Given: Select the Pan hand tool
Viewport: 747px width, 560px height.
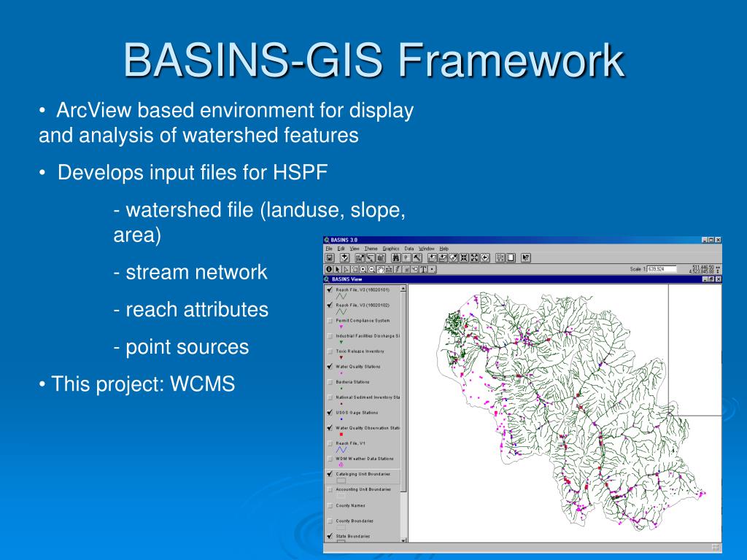Looking at the screenshot, I should click(x=381, y=269).
